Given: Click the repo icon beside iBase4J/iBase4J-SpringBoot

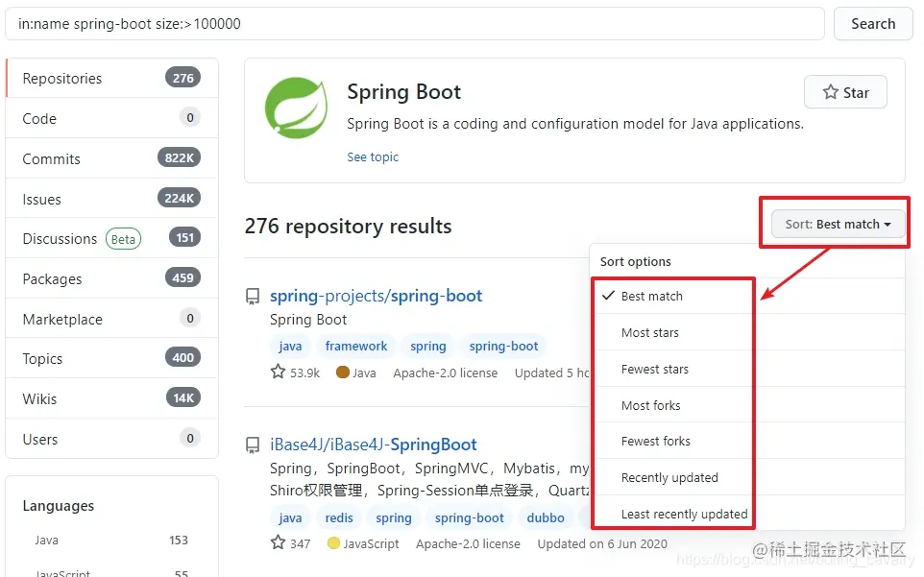Looking at the screenshot, I should pos(253,445).
